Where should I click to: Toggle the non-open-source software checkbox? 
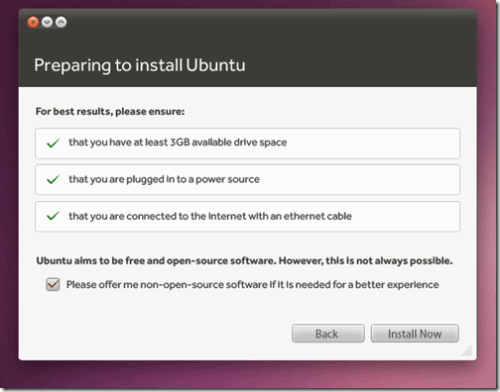53,284
